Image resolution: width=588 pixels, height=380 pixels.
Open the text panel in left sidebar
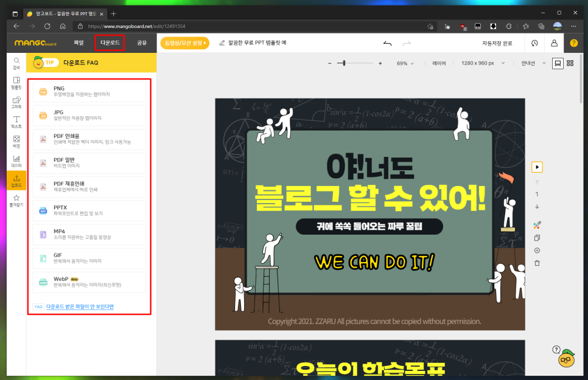16,122
